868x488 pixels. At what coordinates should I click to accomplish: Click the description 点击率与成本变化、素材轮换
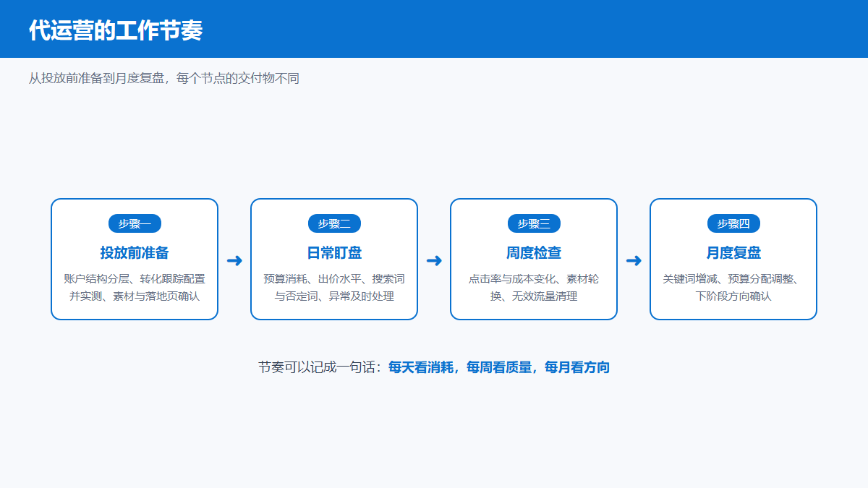click(534, 287)
